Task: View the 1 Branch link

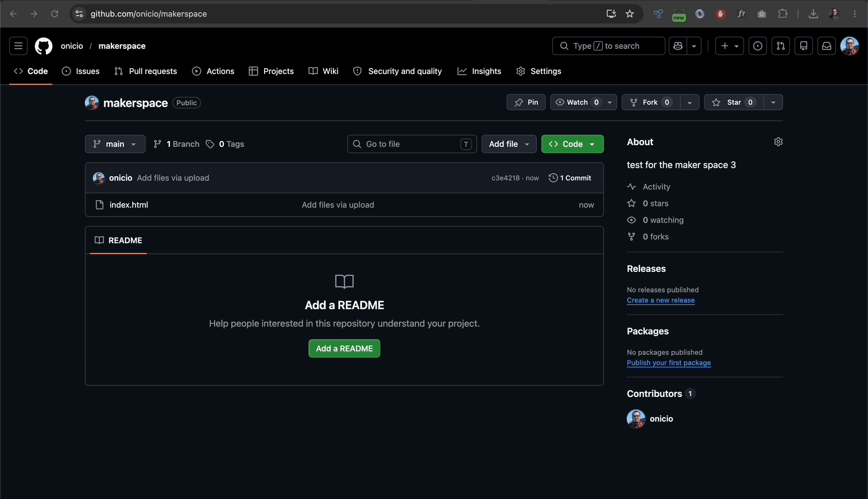Action: pyautogui.click(x=176, y=144)
